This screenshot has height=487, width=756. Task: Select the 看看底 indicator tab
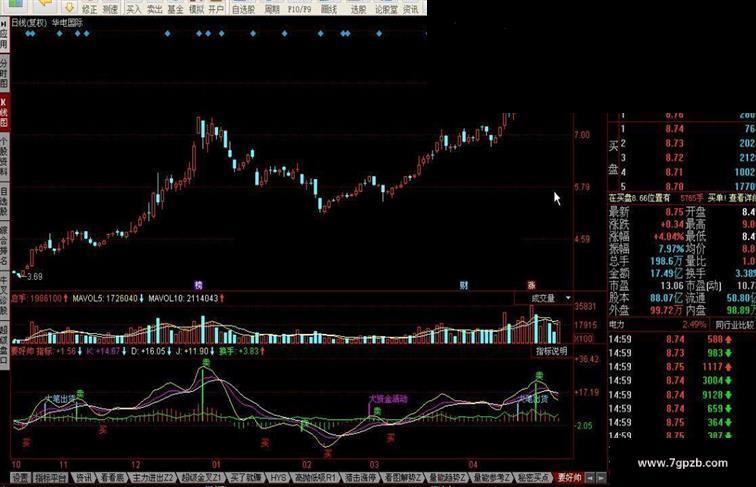click(112, 478)
